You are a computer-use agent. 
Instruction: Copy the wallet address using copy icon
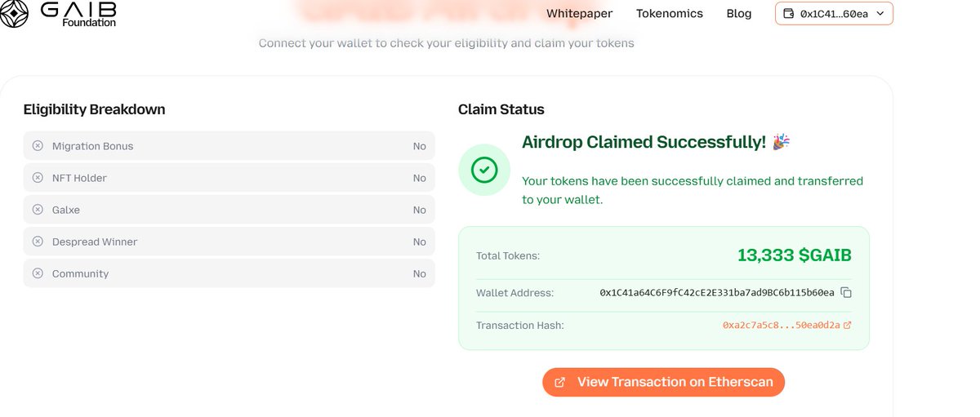click(x=846, y=293)
